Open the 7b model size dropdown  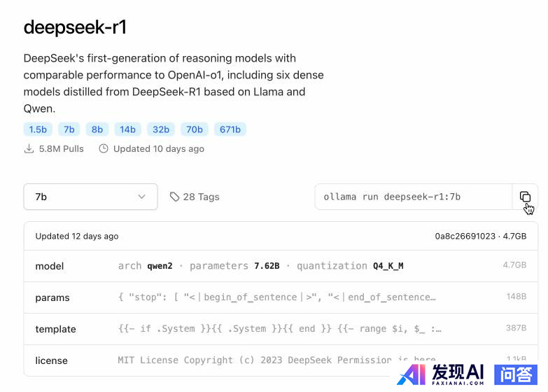coord(90,197)
